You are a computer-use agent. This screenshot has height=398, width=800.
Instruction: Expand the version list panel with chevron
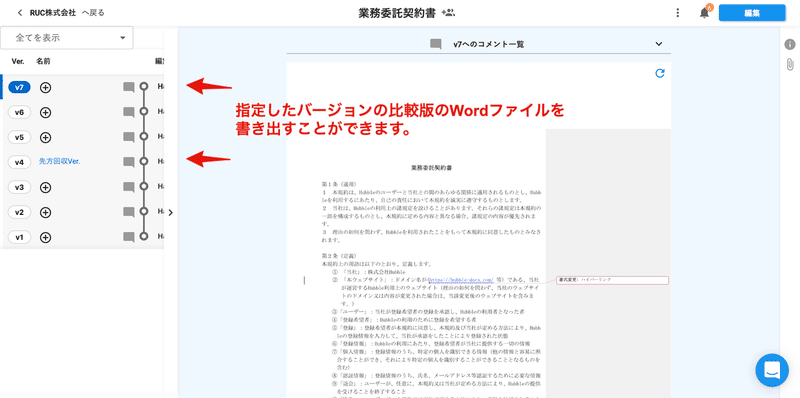click(x=170, y=213)
